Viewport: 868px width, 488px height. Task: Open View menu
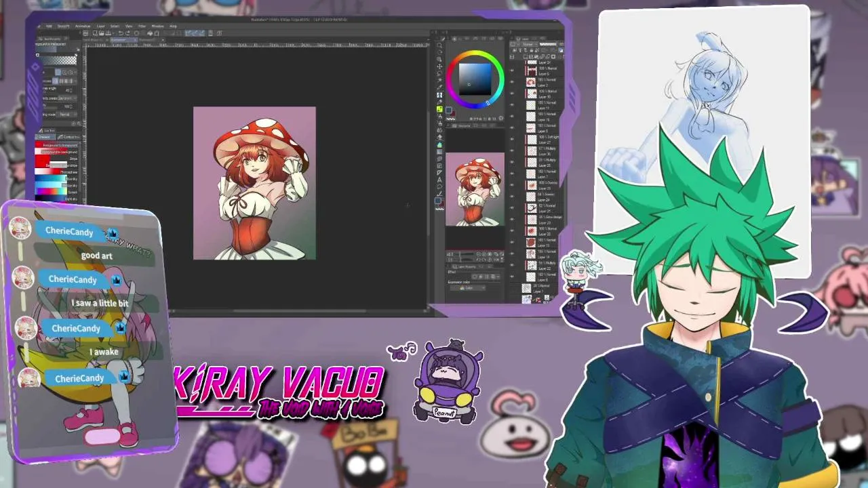(x=128, y=26)
